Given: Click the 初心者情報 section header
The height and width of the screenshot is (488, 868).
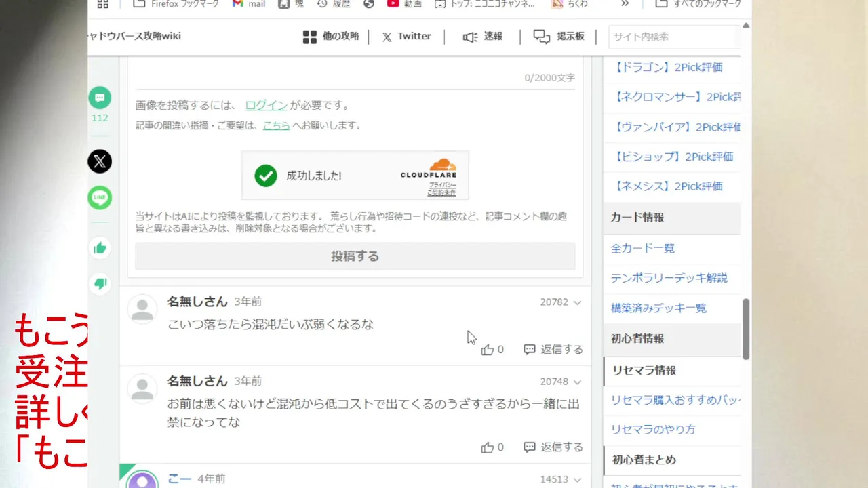Looking at the screenshot, I should [672, 339].
